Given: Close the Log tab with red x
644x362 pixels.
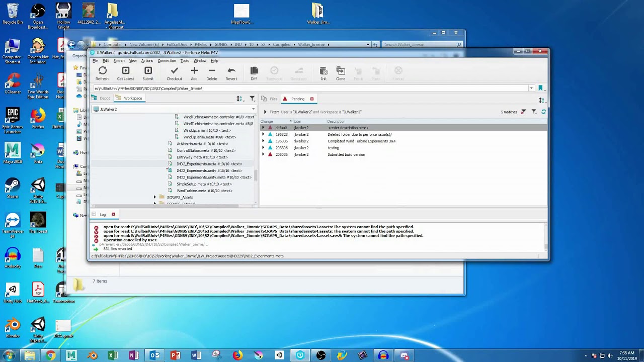Looking at the screenshot, I should coord(113,215).
